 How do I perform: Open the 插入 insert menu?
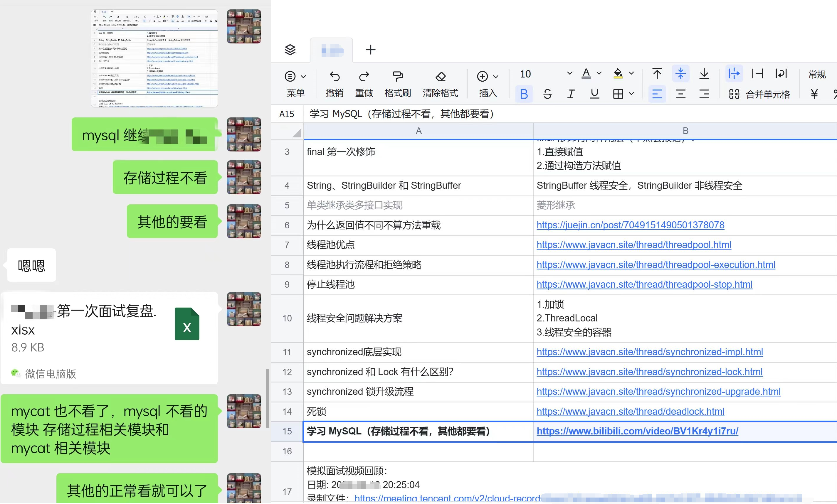pyautogui.click(x=488, y=84)
